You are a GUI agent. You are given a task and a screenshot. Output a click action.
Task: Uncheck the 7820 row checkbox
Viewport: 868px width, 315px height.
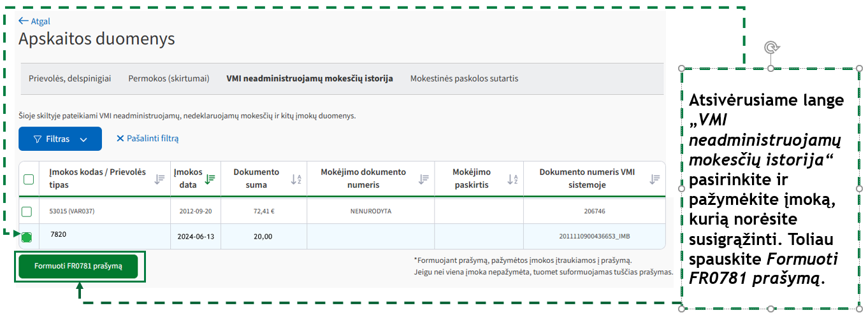click(x=27, y=237)
